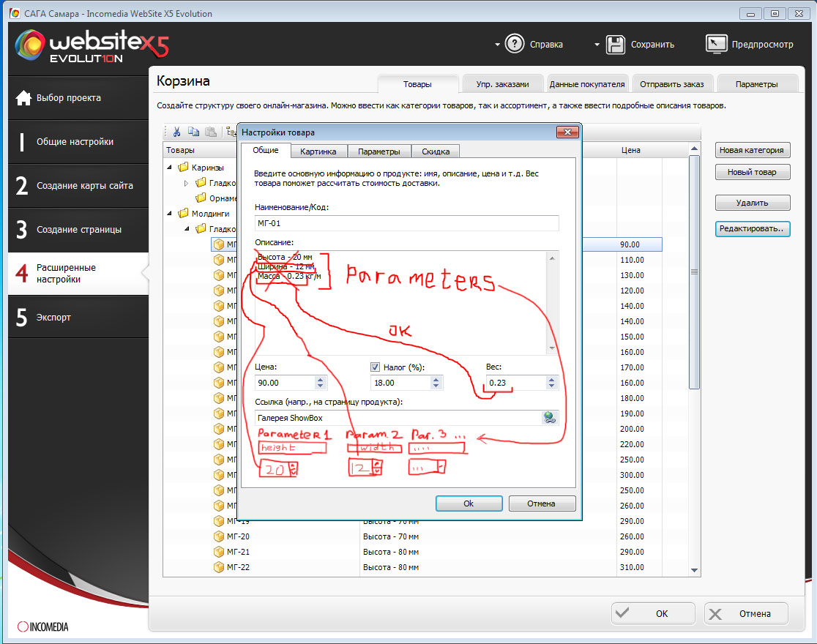817x644 pixels.
Task: Open the Справка help icon
Action: 515,45
